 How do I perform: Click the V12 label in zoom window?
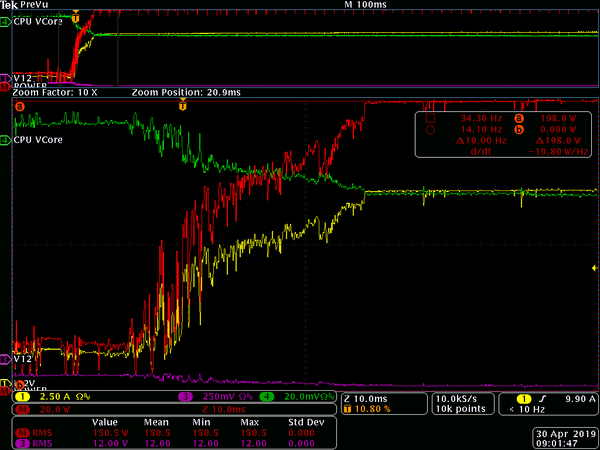(x=23, y=359)
